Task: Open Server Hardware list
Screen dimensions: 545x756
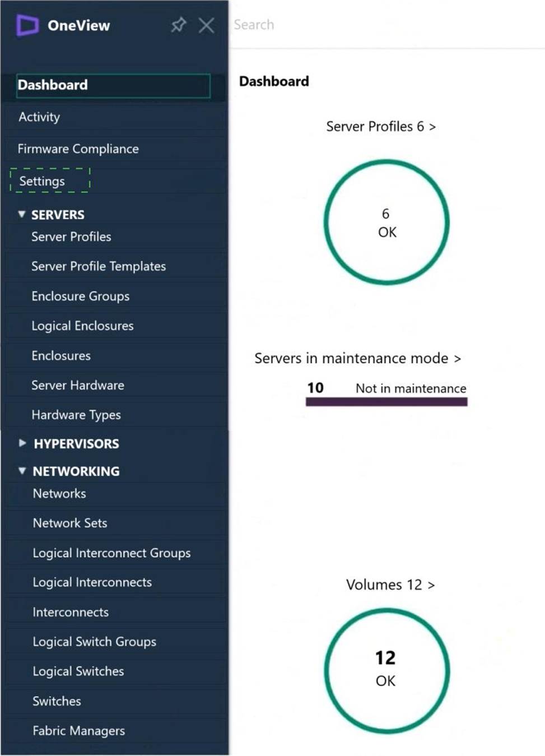Action: tap(78, 386)
